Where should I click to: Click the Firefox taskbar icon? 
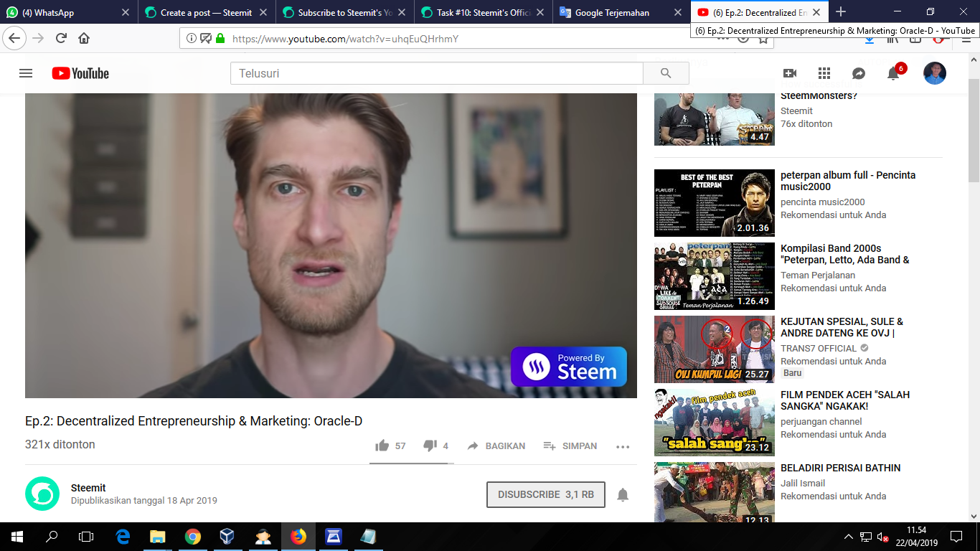click(298, 537)
